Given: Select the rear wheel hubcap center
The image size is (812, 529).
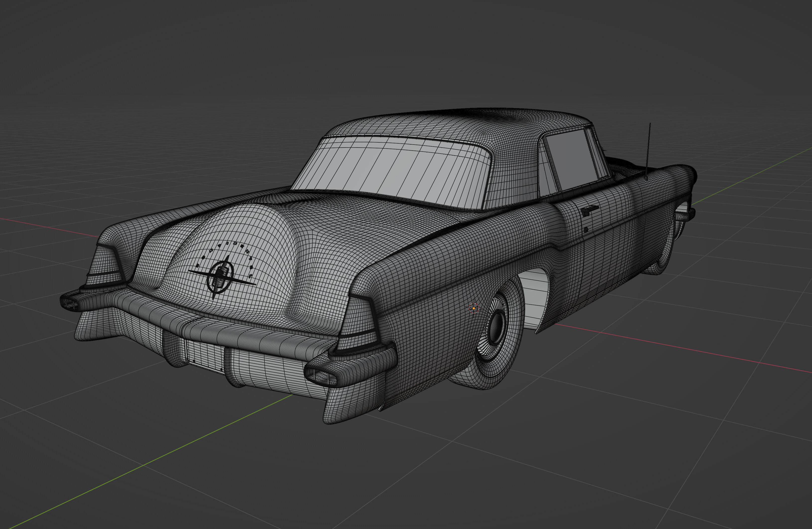Looking at the screenshot, I should click(x=496, y=328).
